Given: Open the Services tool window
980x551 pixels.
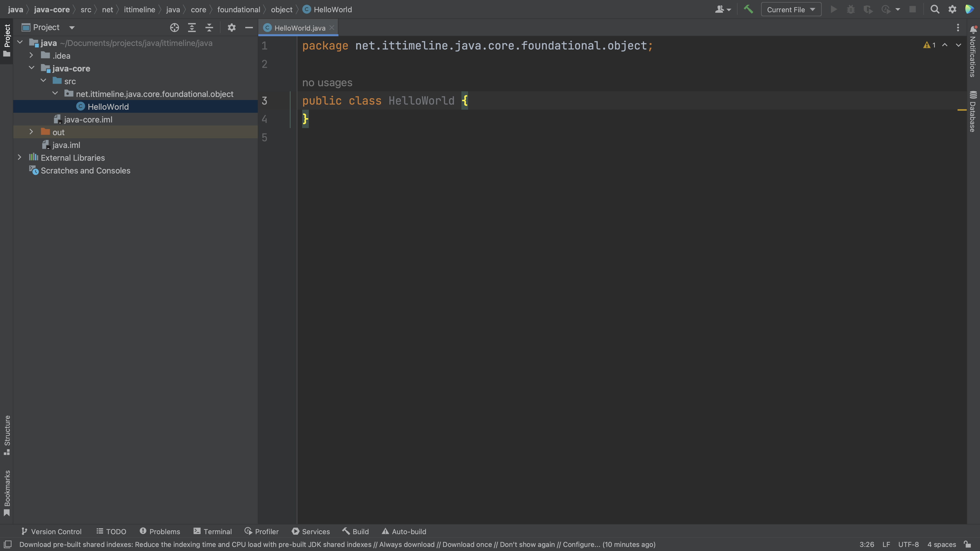Looking at the screenshot, I should [311, 531].
